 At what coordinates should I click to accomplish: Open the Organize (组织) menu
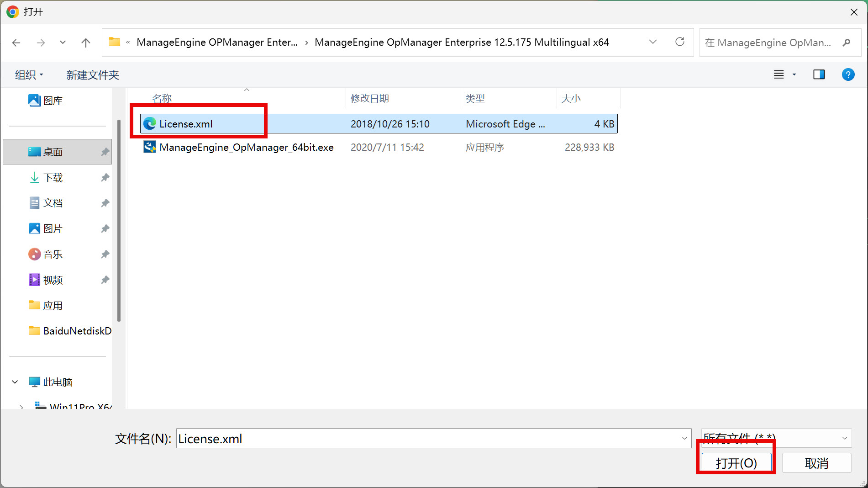click(x=29, y=74)
